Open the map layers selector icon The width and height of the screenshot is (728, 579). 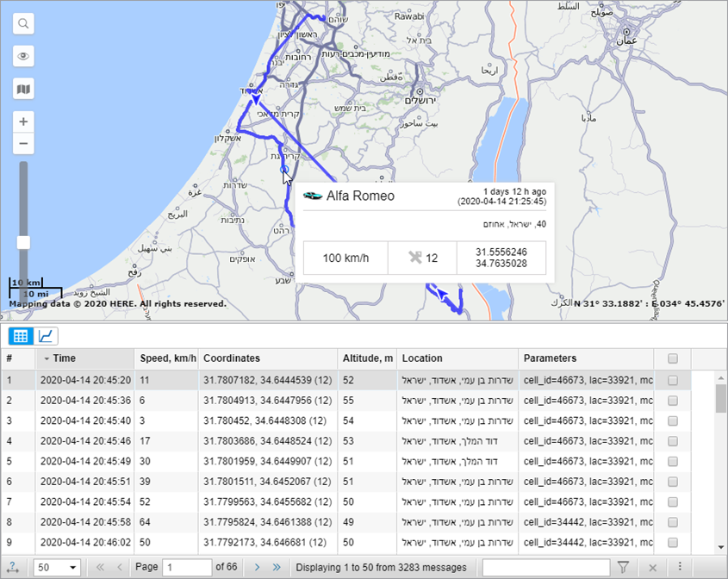[23, 89]
